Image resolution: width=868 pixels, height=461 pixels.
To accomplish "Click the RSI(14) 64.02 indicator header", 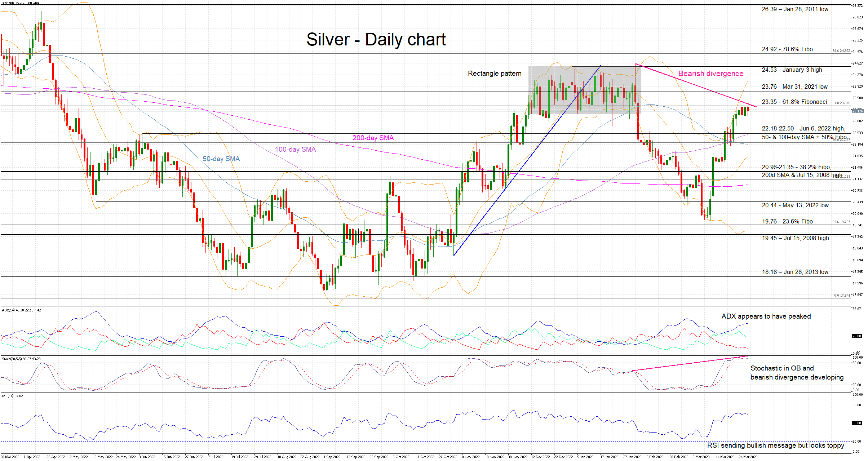I will click(12, 396).
